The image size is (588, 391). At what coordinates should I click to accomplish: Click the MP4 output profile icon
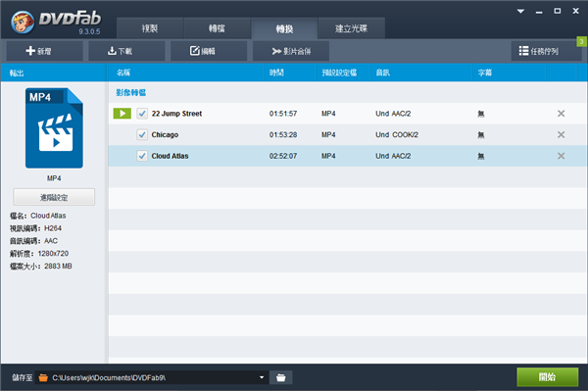(x=54, y=127)
